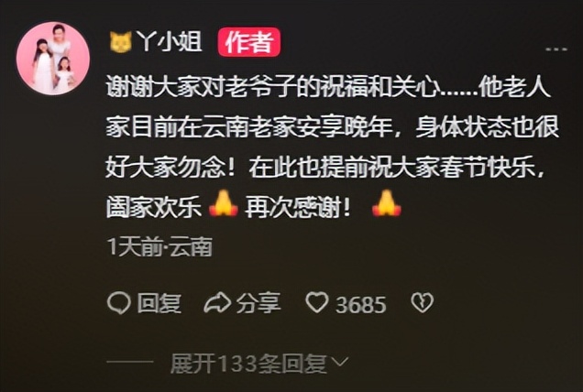583x392 pixels.
Task: Click the last praying hands emoji
Action: click(387, 203)
